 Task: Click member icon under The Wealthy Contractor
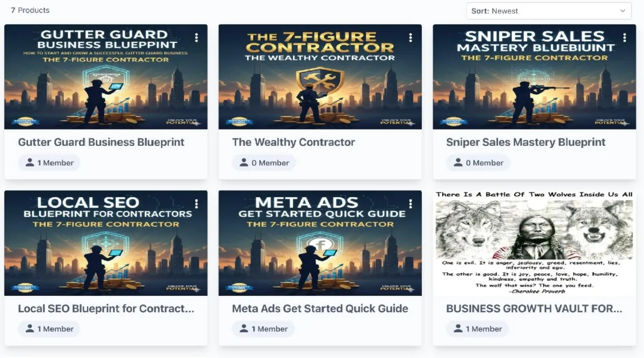[244, 162]
